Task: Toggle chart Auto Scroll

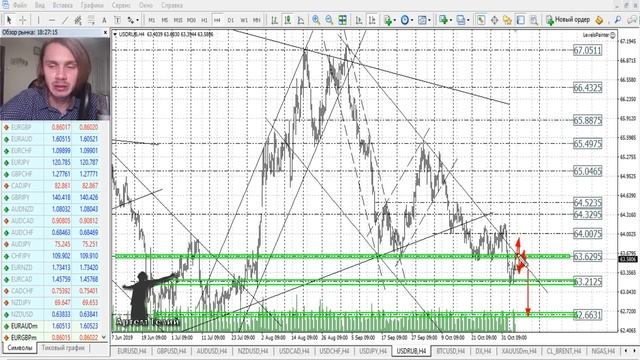Action: coord(359,20)
